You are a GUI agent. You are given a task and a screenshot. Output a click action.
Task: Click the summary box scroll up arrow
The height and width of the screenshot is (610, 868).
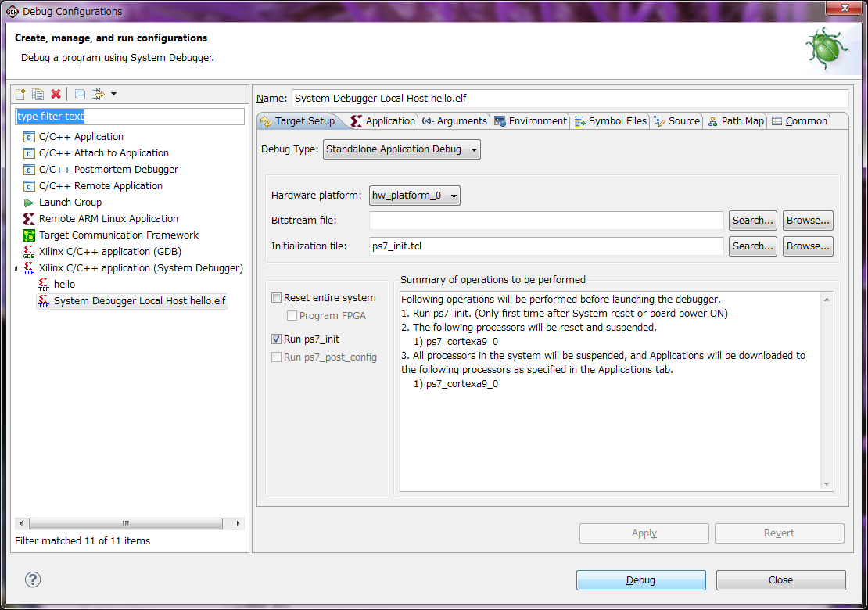click(827, 300)
